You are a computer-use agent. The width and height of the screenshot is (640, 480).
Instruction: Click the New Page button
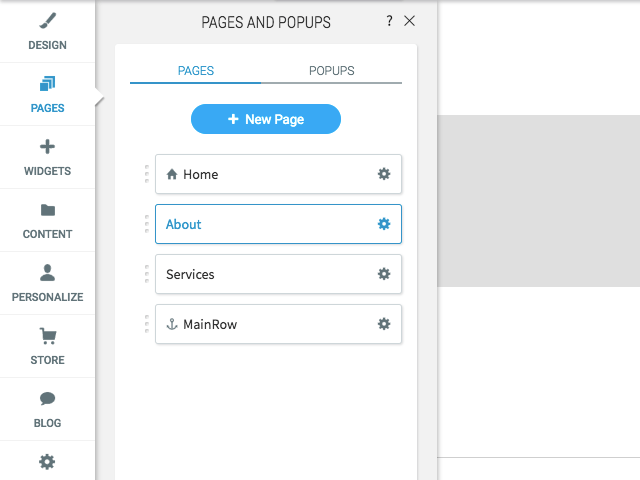(266, 119)
